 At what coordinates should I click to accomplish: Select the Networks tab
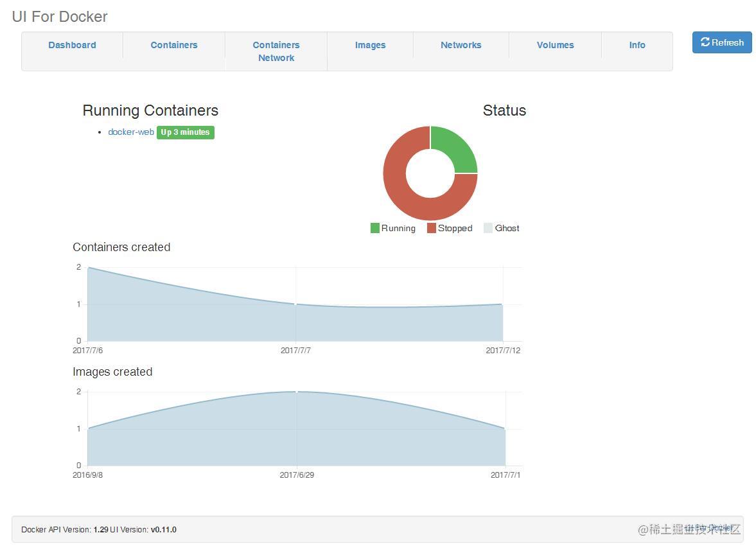pyautogui.click(x=461, y=45)
